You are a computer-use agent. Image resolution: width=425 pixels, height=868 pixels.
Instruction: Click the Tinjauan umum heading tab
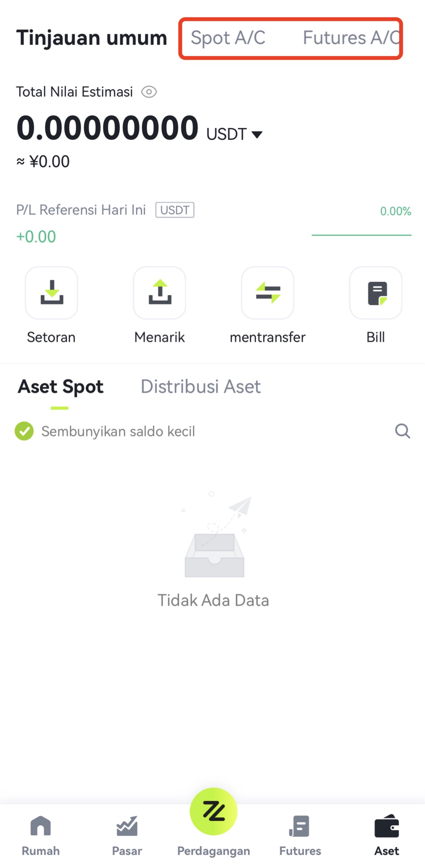(x=92, y=38)
